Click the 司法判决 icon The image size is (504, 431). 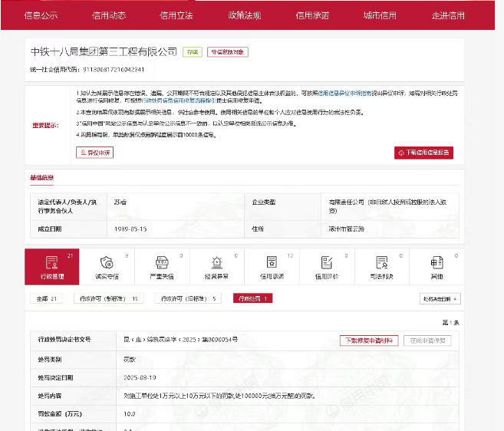382,266
